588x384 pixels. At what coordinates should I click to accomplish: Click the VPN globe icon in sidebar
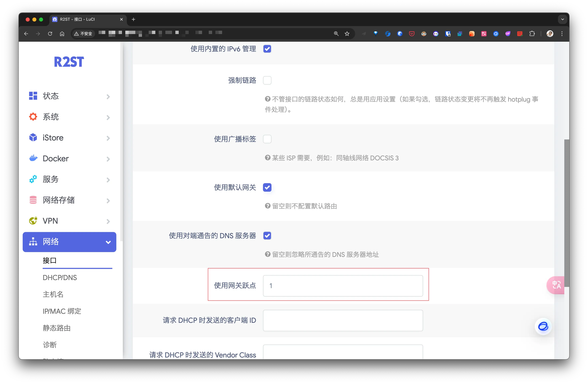[x=33, y=221]
